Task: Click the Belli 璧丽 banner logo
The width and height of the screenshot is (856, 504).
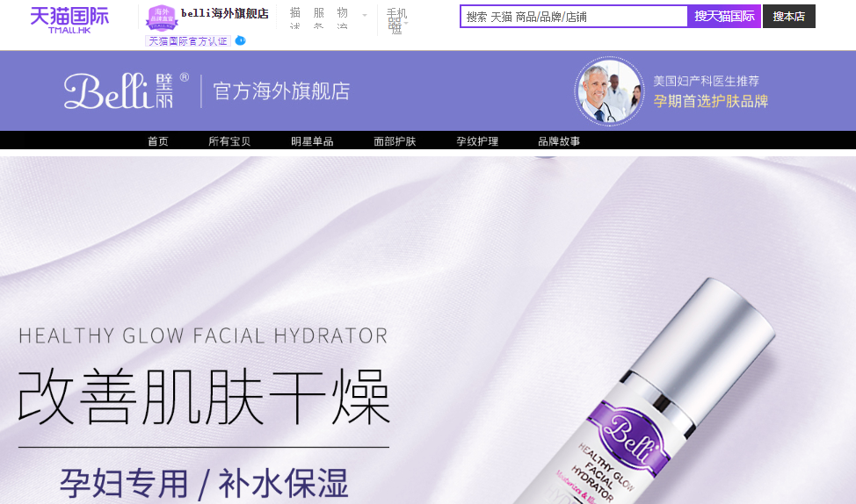Action: (x=126, y=90)
